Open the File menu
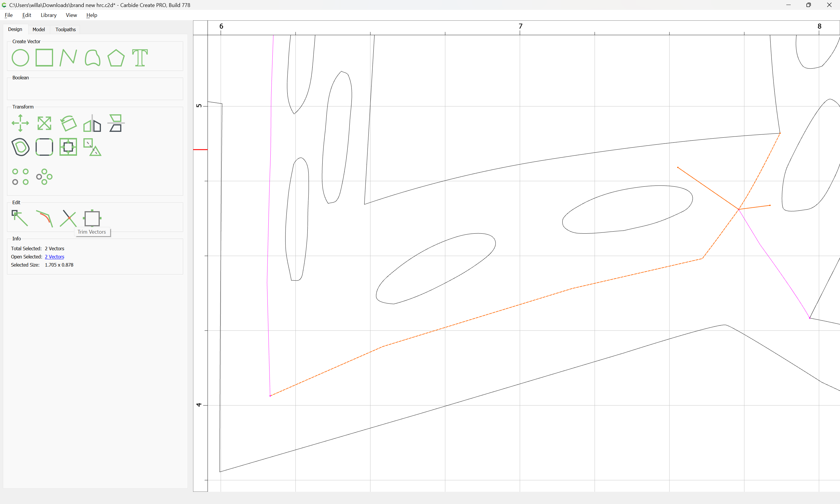Screen dimensions: 840x504 8,15
